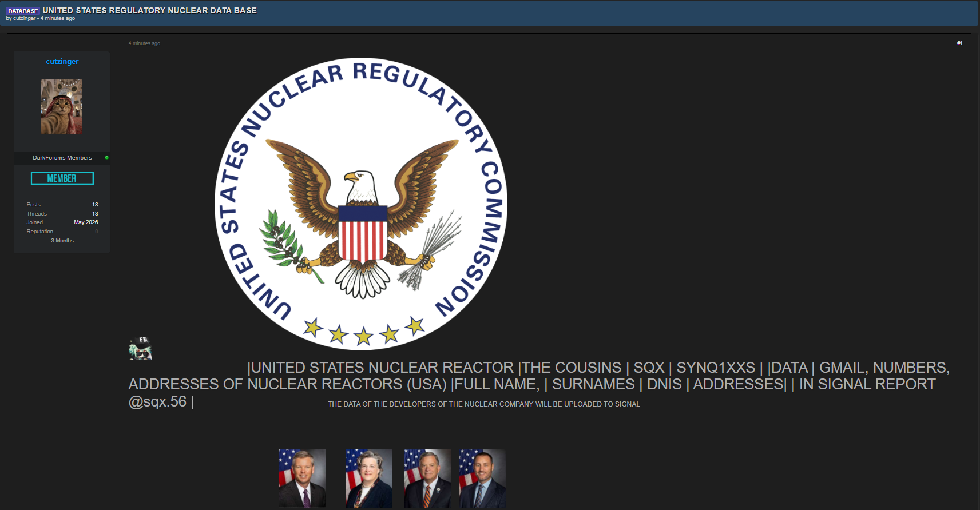Click the Joined date May 2026
Image resolution: width=980 pixels, height=510 pixels.
(x=86, y=222)
